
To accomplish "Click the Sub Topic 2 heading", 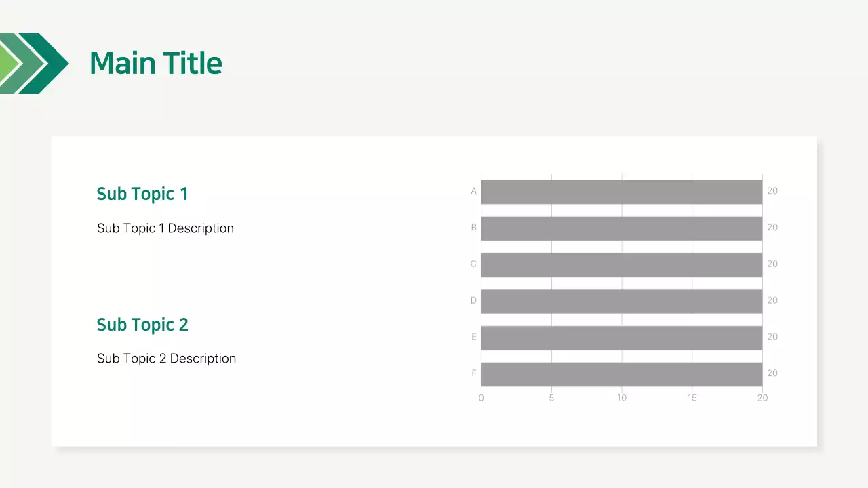I will click(142, 325).
